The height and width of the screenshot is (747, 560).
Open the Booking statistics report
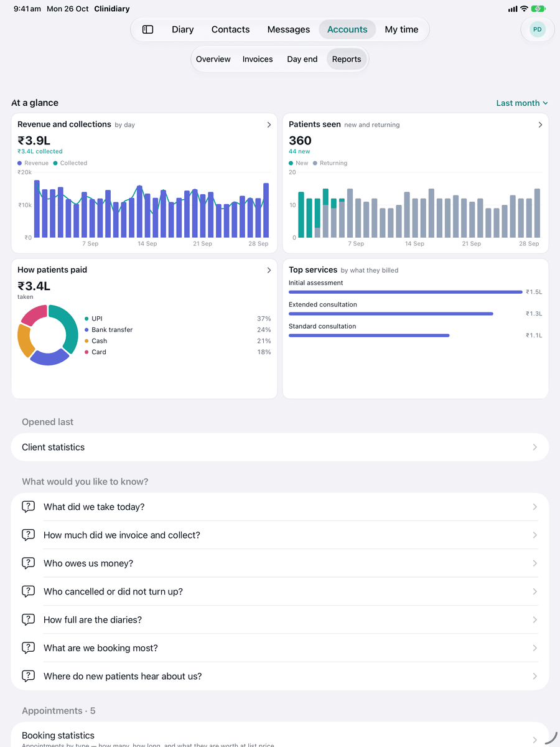pyautogui.click(x=280, y=736)
